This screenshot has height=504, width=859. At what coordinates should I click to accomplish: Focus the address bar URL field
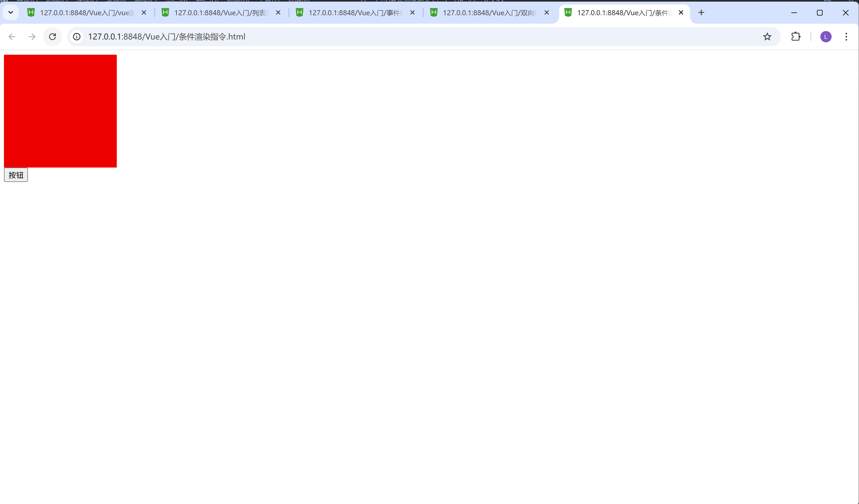[409, 36]
